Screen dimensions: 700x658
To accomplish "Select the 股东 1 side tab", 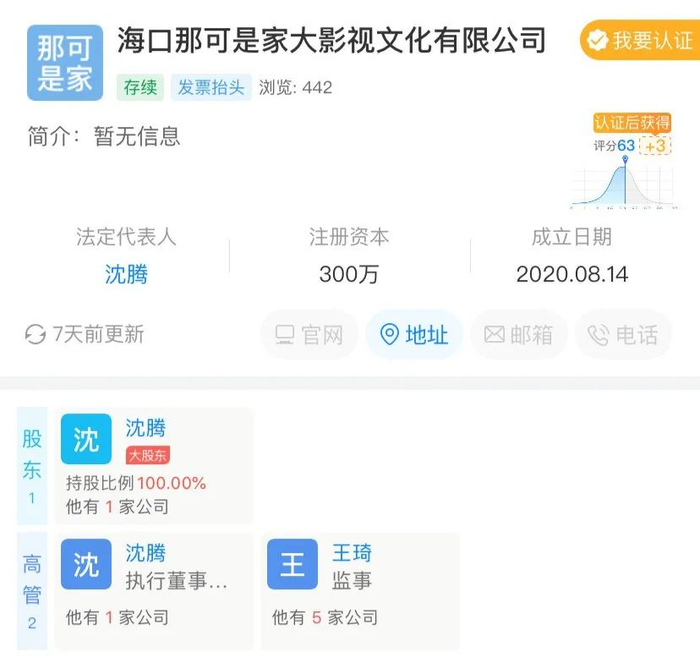I will pos(32,466).
